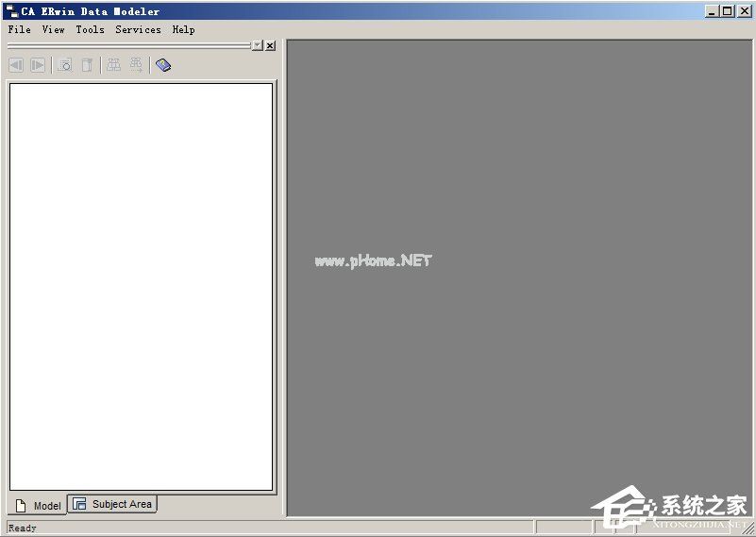756x537 pixels.
Task: Click the second sort hierarchy icon with arrow
Action: point(136,65)
